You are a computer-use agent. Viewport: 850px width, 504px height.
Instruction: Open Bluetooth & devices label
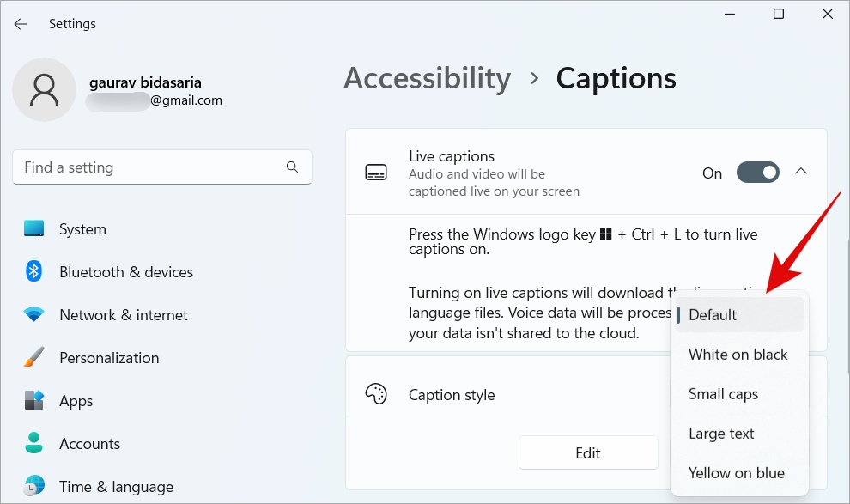pos(126,272)
